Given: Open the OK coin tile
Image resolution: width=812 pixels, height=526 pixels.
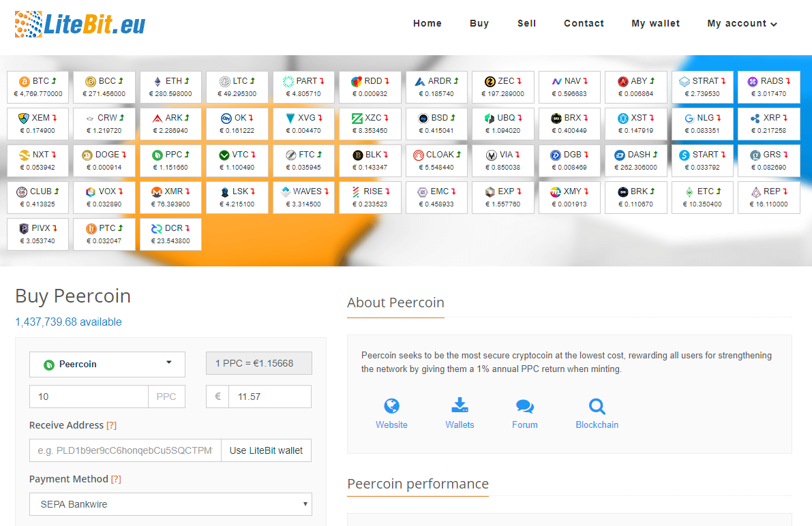Looking at the screenshot, I should (237, 124).
